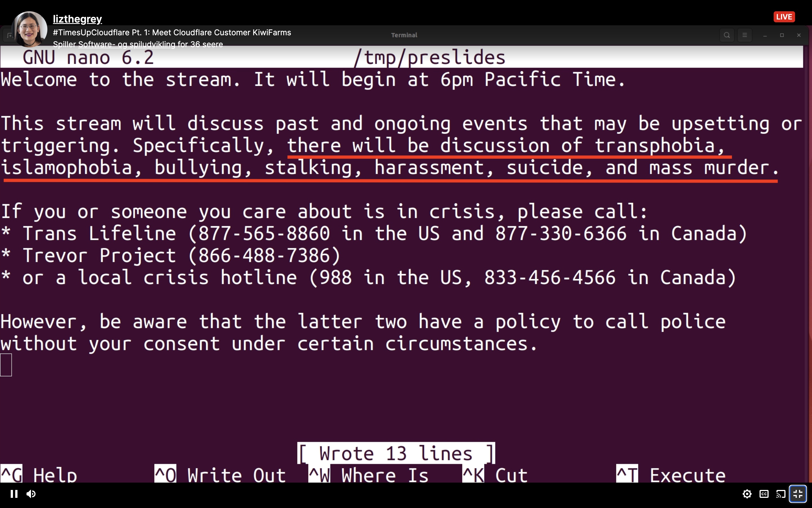Click the Trevor Project line
The image size is (812, 508).
(171, 255)
